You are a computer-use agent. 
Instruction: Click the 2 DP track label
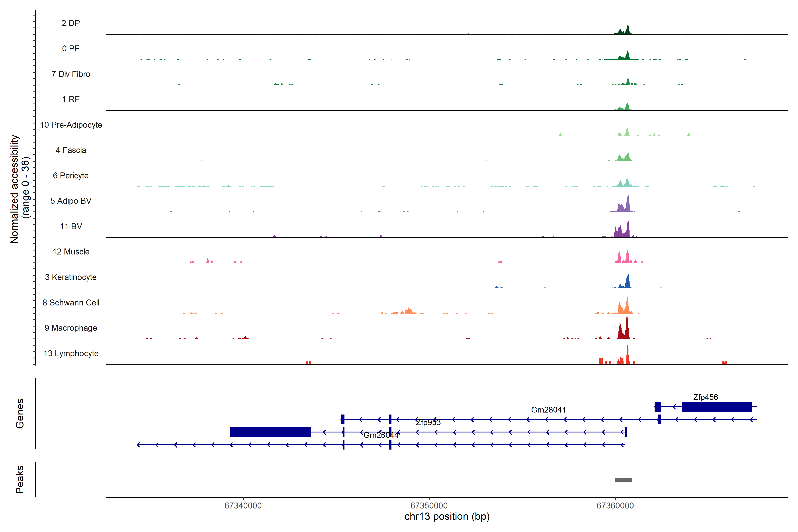point(70,23)
